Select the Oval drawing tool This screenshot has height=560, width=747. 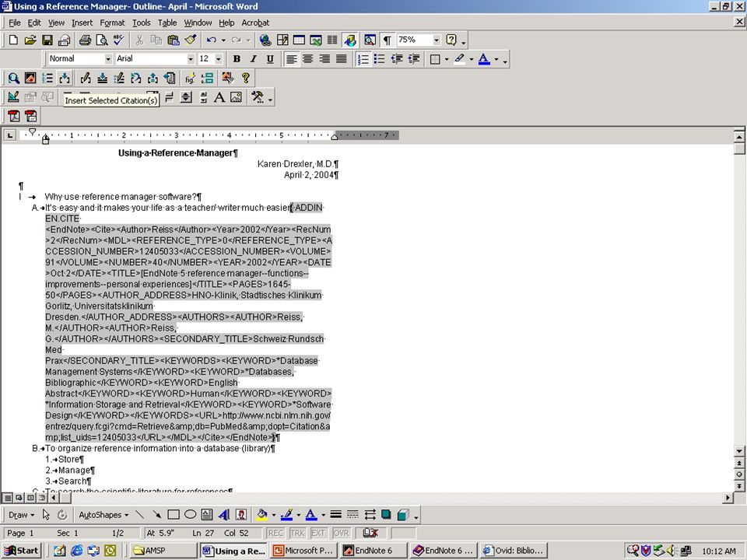(190, 515)
